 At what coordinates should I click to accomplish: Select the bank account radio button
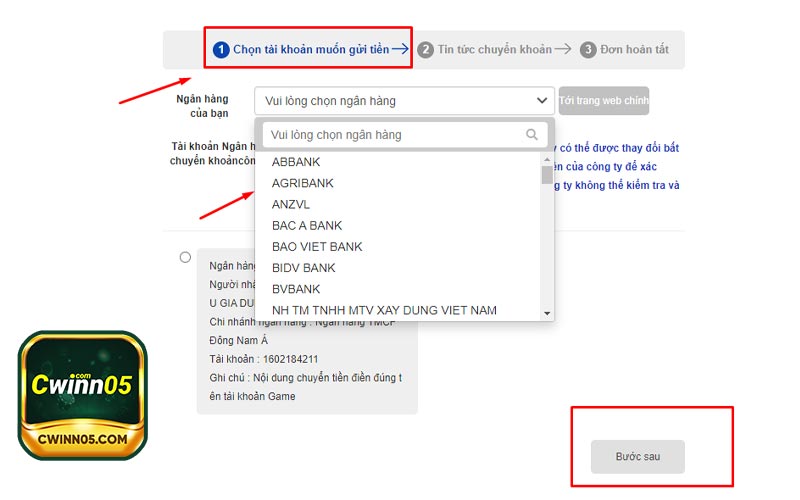click(185, 257)
